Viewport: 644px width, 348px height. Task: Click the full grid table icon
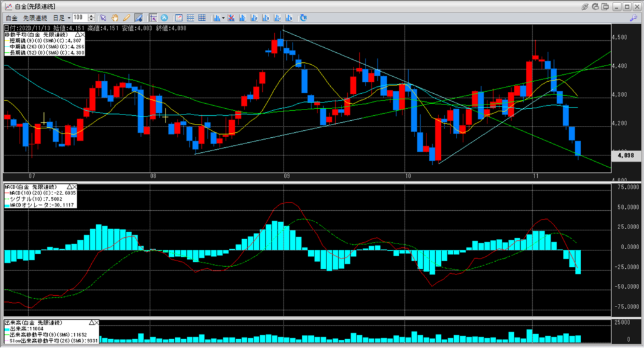202,18
